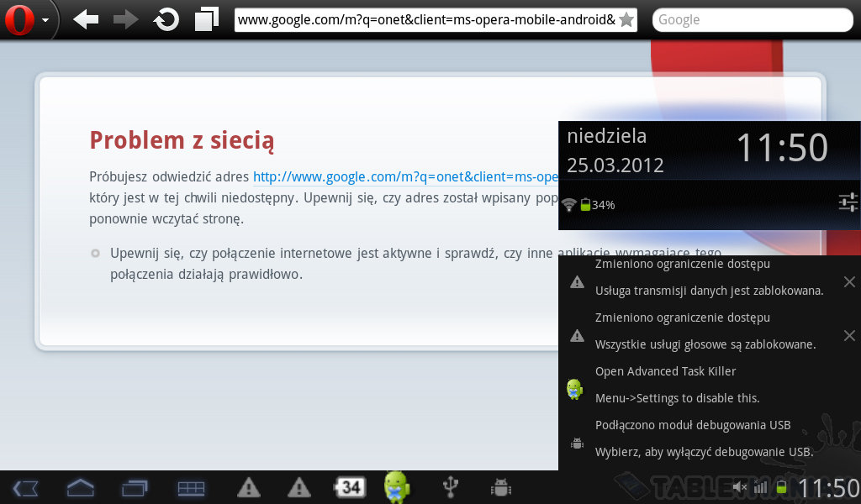Click the URL address field
This screenshot has width=861, height=504.
[x=426, y=20]
